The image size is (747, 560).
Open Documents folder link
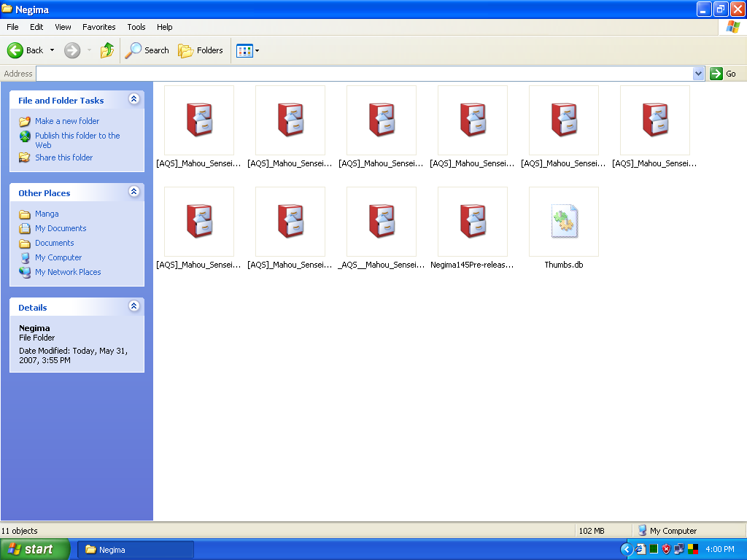(54, 243)
